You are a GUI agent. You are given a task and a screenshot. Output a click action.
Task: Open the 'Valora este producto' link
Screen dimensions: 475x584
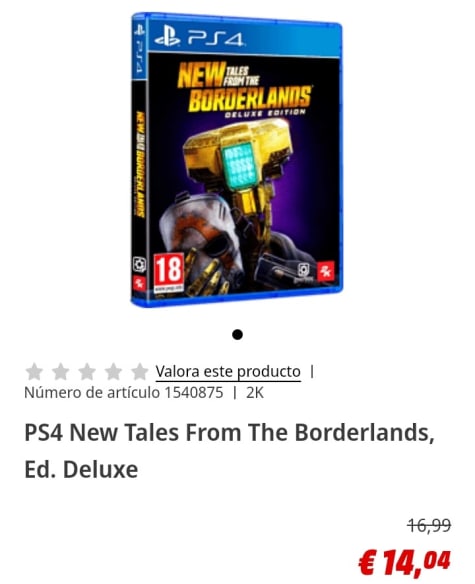(228, 372)
